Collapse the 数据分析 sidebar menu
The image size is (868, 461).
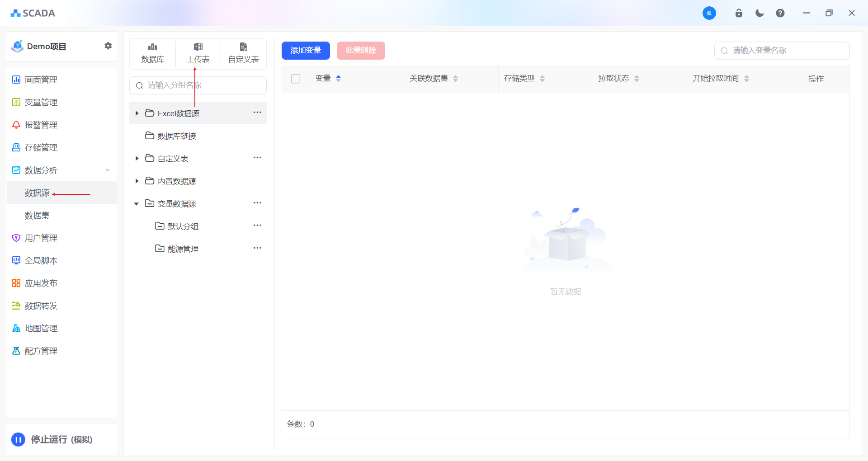click(108, 170)
